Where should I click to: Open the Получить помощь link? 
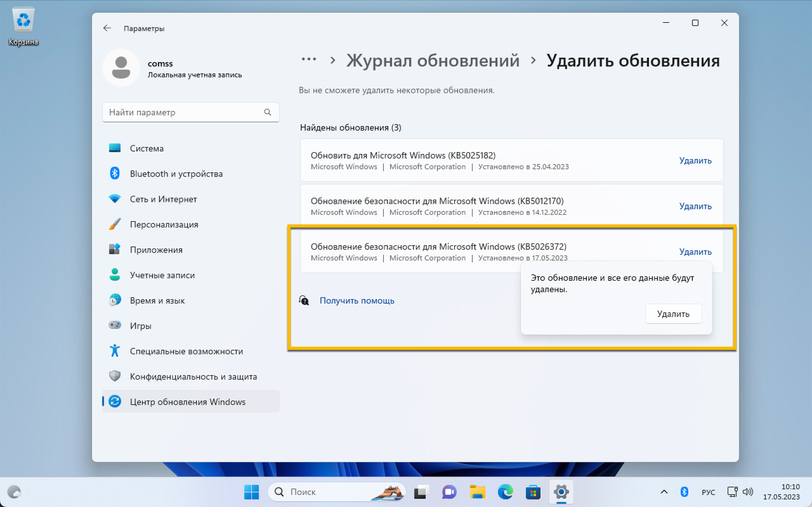[357, 300]
